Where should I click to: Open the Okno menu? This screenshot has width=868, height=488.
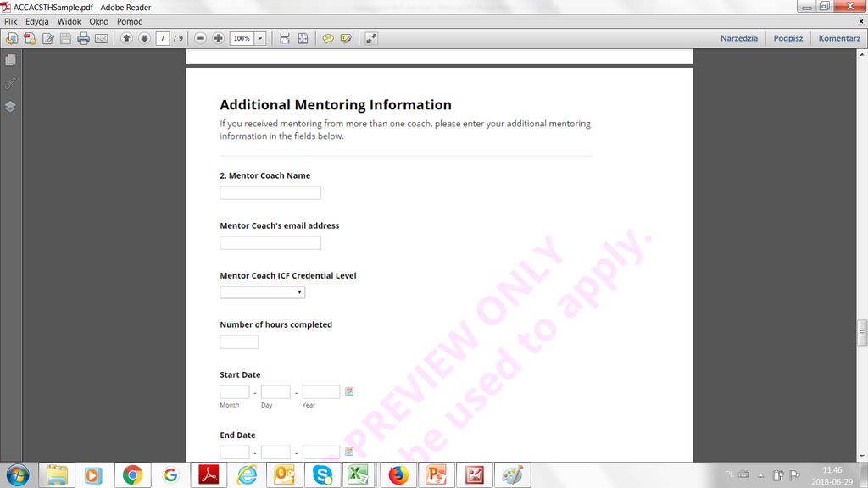99,21
